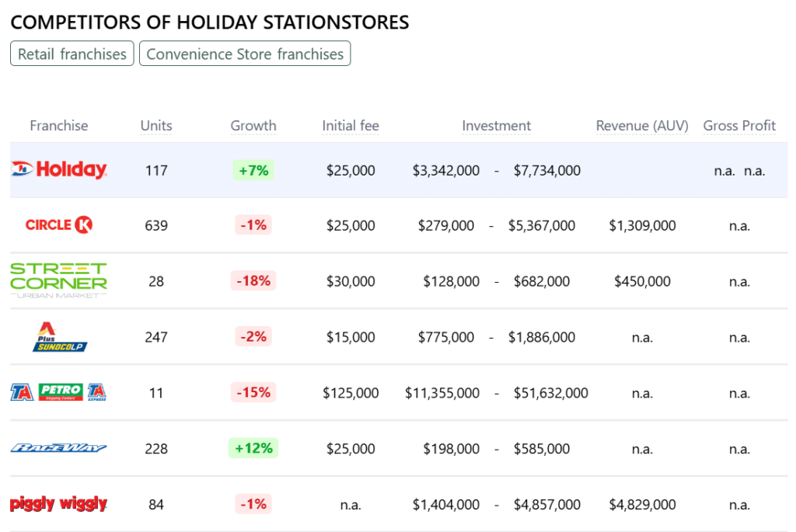796x532 pixels.
Task: Open the Retail franchises tag
Action: (72, 54)
